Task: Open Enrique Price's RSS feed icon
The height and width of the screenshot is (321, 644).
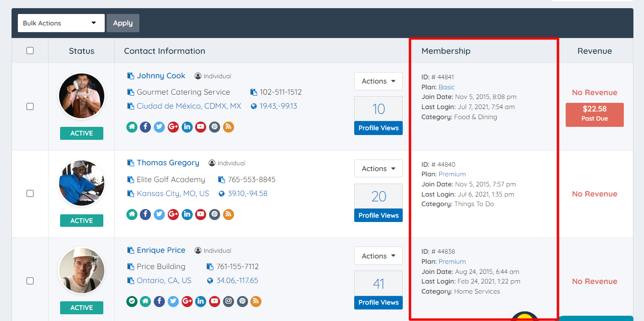Action: 256,301
